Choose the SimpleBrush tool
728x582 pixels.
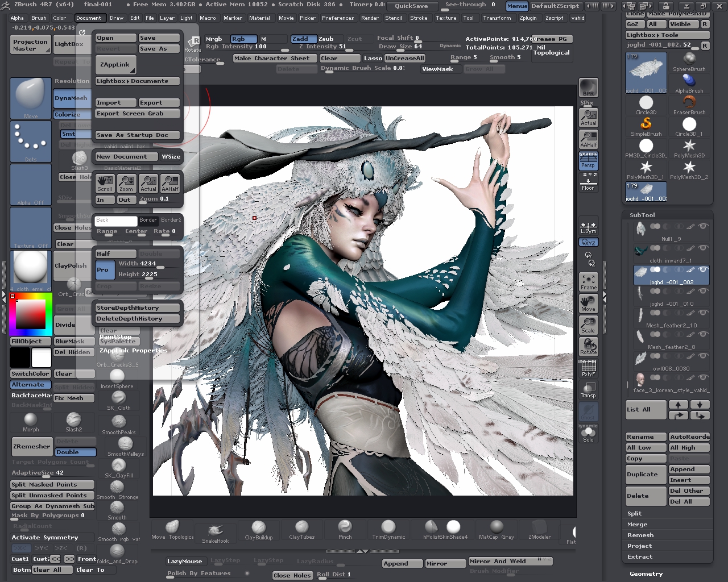[x=646, y=126]
